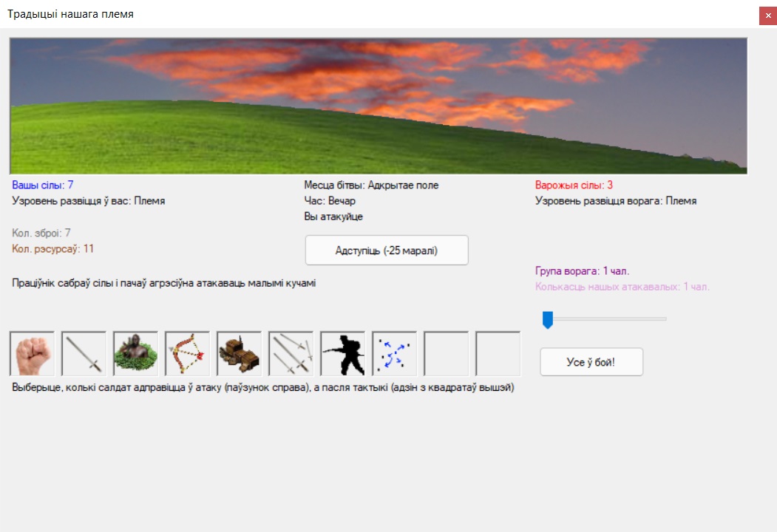The image size is (777, 532).
Task: Click the right end of slider track
Action: click(x=664, y=319)
